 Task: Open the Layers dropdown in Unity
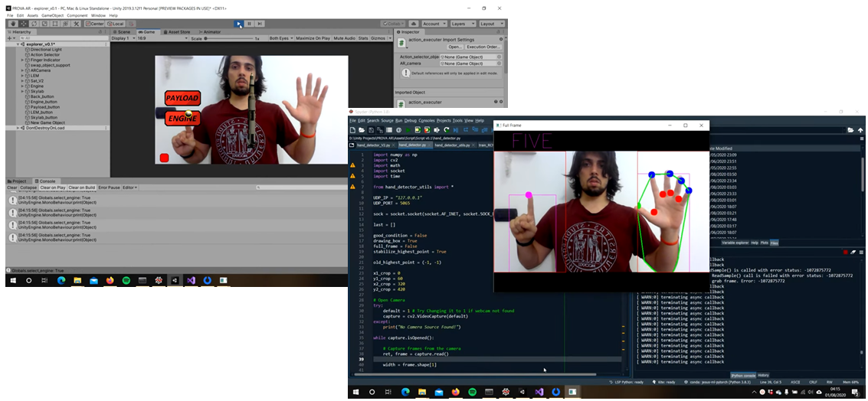461,24
